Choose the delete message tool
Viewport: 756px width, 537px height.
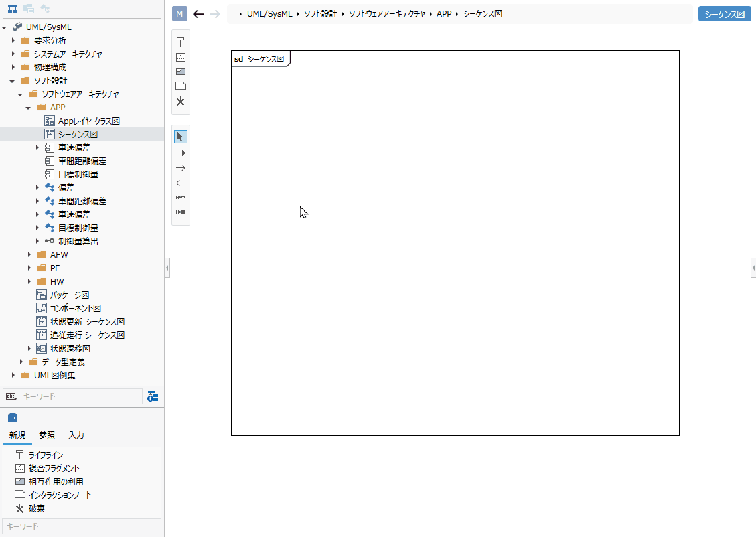coord(180,212)
